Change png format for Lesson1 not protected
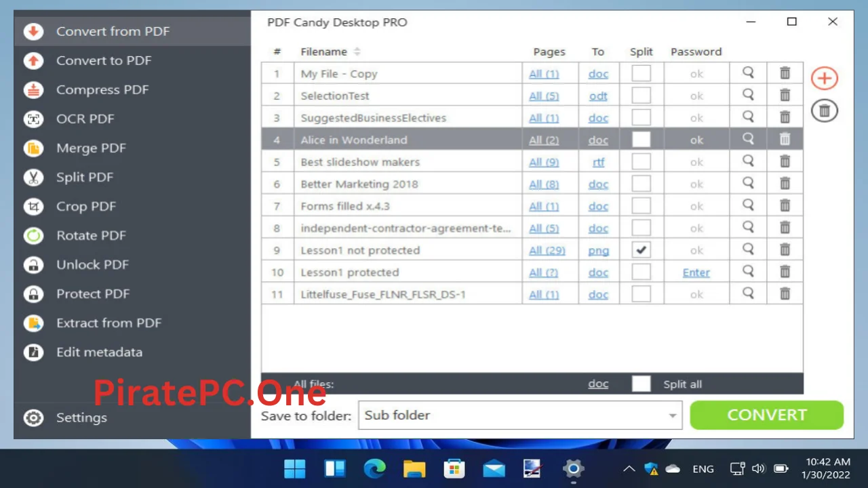 [x=598, y=250]
